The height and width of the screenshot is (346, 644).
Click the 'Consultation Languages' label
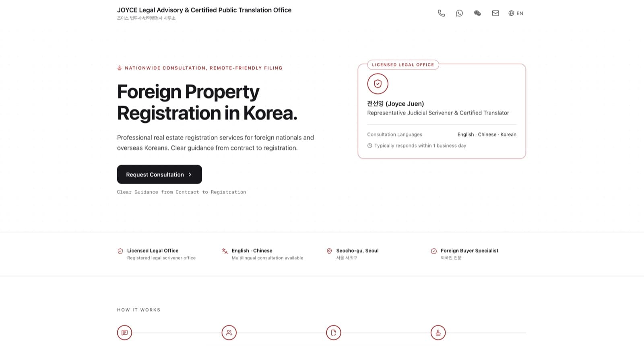tap(394, 134)
